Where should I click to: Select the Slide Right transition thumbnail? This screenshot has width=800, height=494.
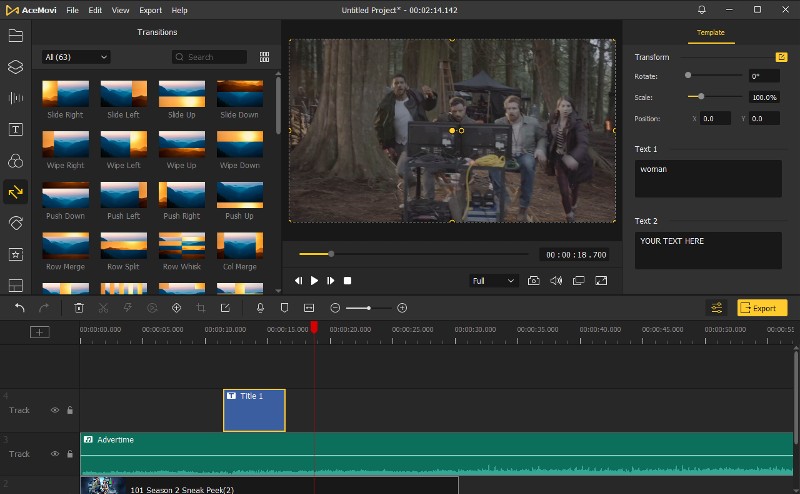coord(65,94)
